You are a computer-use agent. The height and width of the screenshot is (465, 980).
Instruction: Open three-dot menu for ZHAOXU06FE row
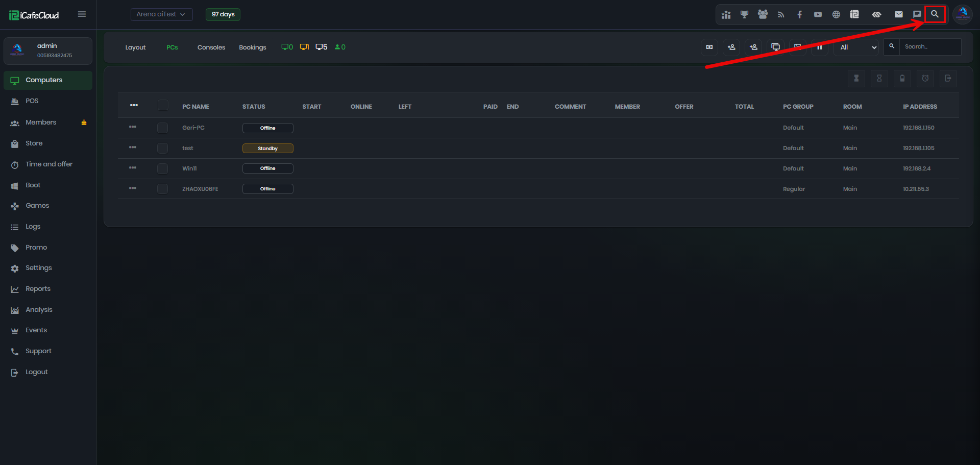click(133, 188)
